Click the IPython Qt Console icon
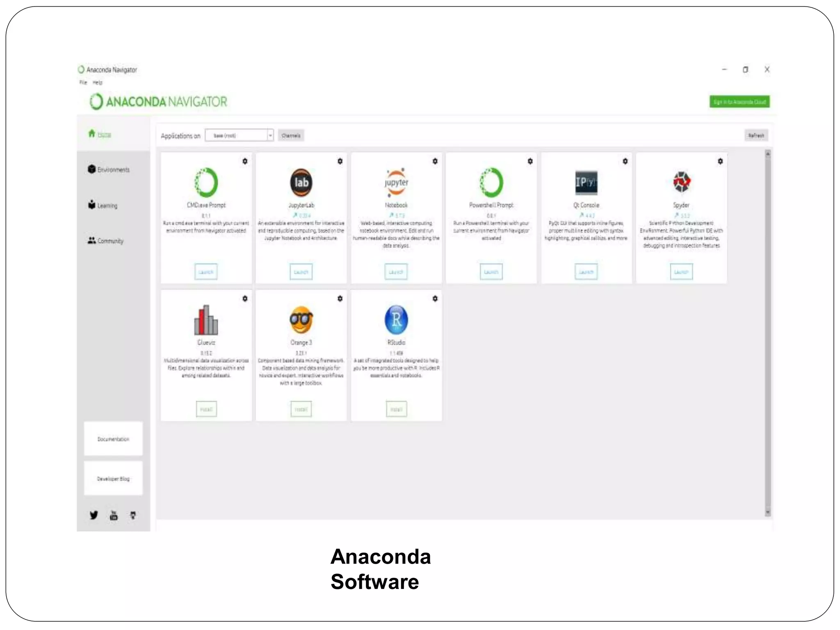 [586, 183]
